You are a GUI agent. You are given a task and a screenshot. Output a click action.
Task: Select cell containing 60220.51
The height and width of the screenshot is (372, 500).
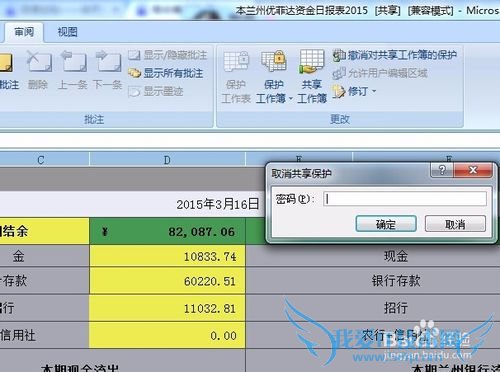point(167,281)
